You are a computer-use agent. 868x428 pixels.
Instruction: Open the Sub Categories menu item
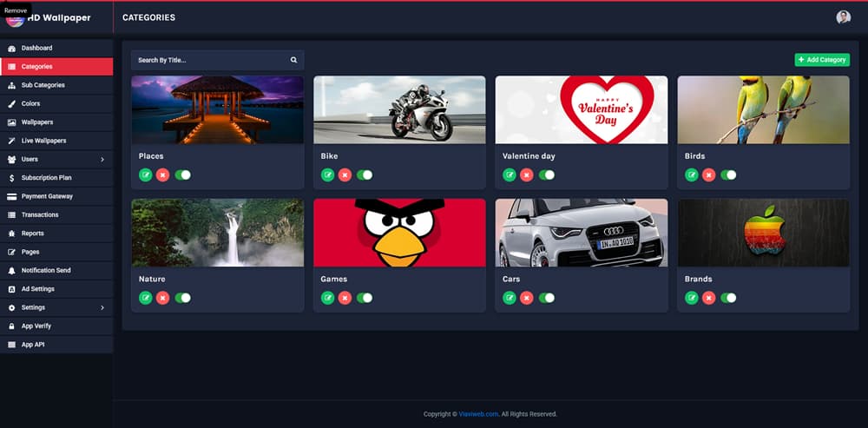coord(56,85)
